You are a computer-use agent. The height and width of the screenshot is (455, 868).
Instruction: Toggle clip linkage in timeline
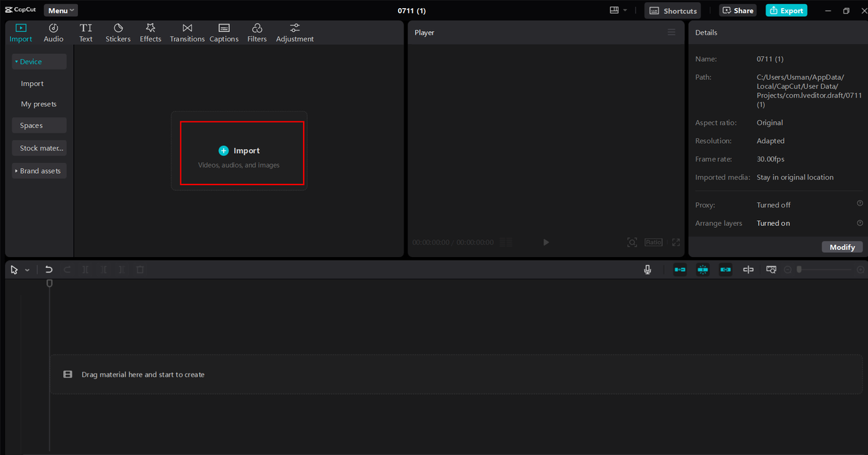(x=726, y=269)
